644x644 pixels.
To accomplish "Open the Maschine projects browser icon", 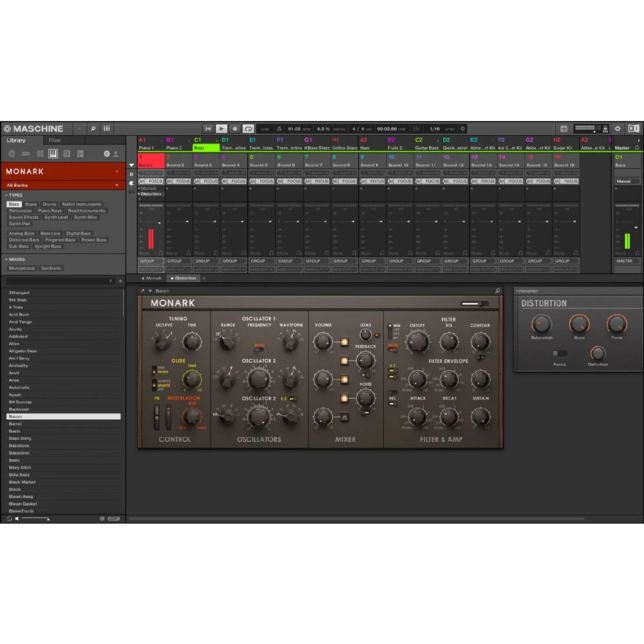I will point(12,153).
